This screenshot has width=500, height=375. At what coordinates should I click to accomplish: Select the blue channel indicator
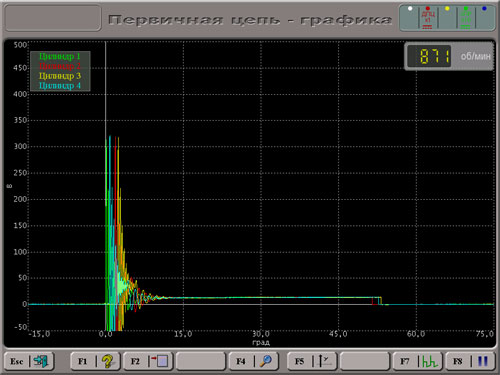click(x=484, y=9)
